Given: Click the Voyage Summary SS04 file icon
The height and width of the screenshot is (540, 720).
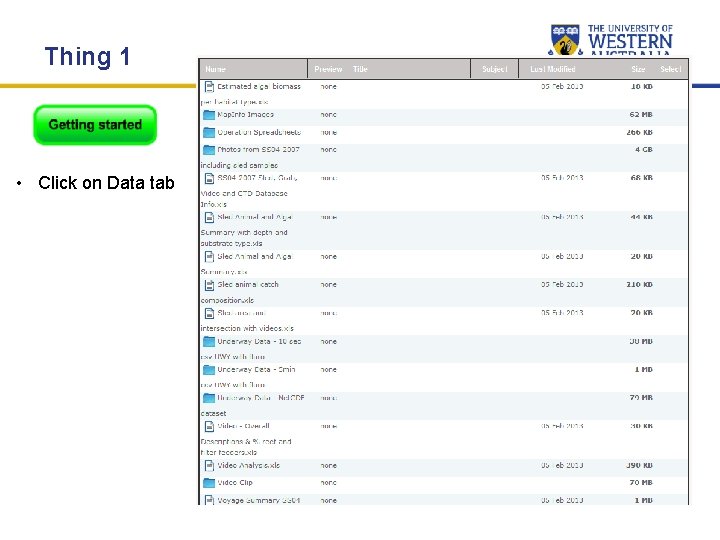Looking at the screenshot, I should click(209, 500).
